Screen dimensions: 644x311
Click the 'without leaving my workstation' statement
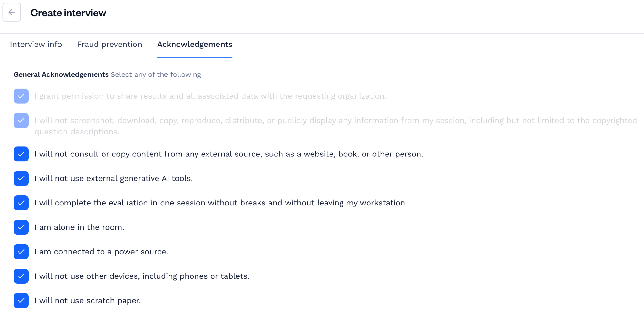click(221, 203)
